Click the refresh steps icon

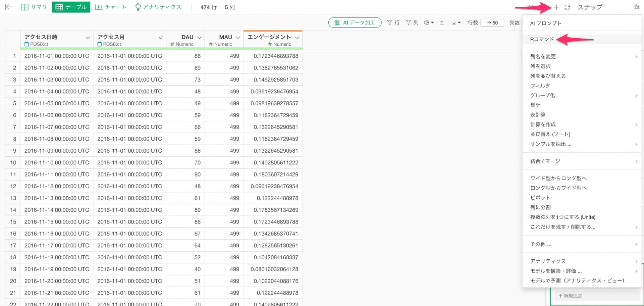(x=567, y=7)
